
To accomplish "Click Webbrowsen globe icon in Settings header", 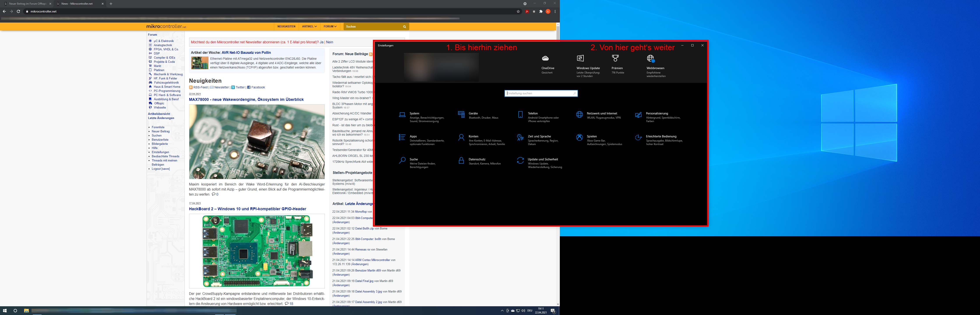I will click(x=651, y=58).
